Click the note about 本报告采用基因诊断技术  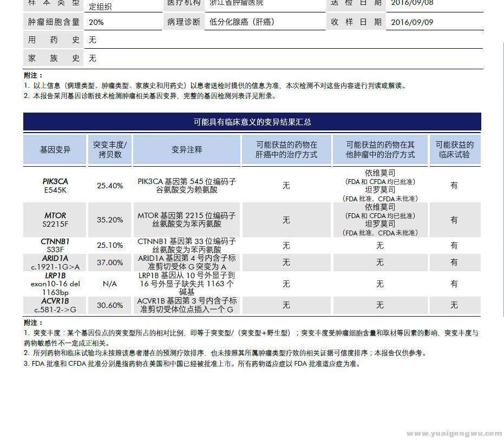click(x=150, y=96)
